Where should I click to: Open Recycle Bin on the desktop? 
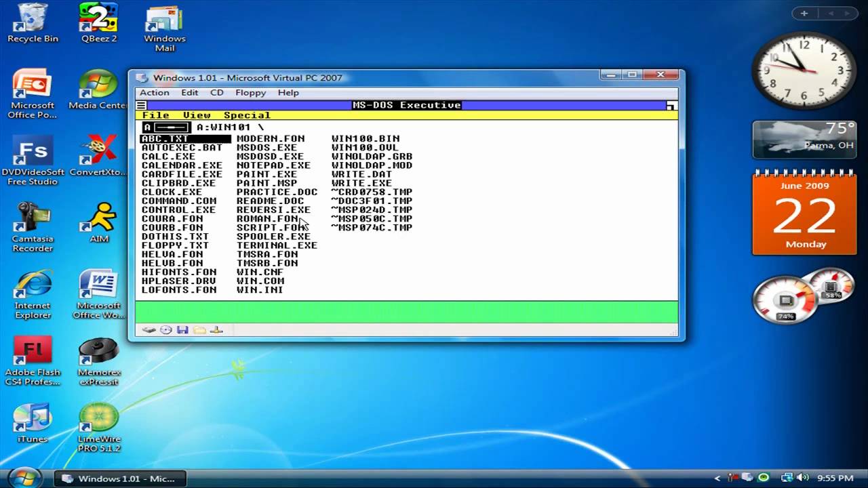(33, 23)
